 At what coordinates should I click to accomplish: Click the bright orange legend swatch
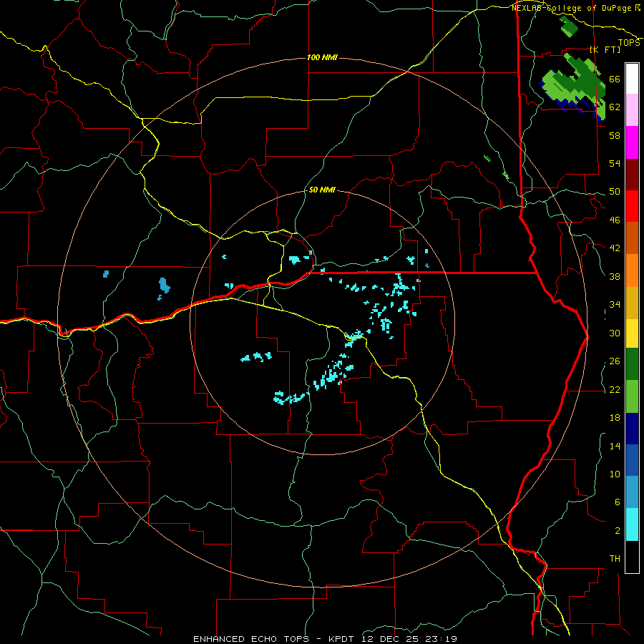coord(632,270)
